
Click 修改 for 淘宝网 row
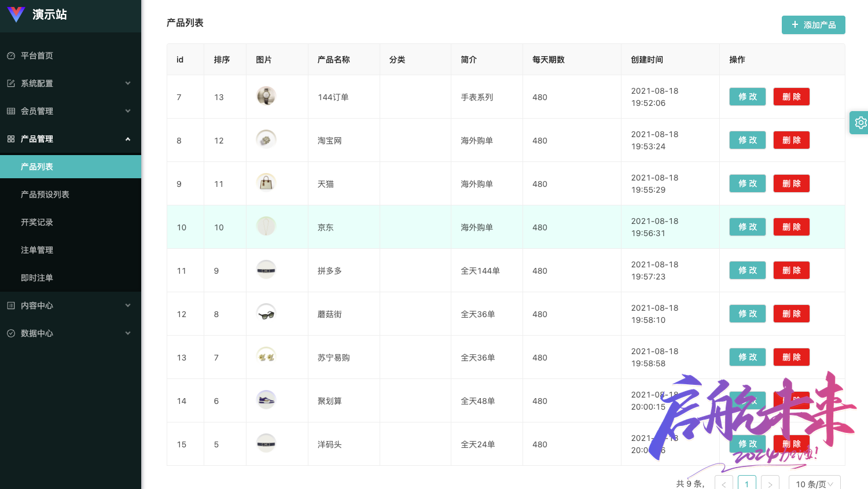[x=748, y=140]
